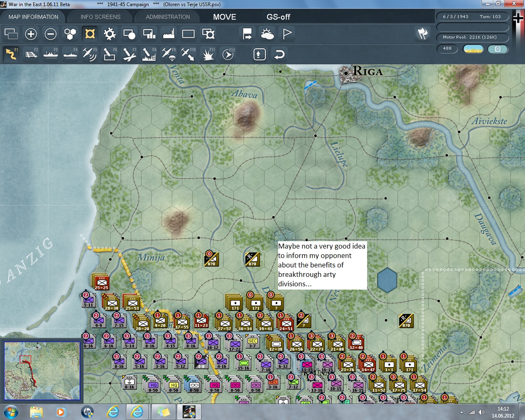Select the green 15-16 unit counter

click(x=244, y=363)
